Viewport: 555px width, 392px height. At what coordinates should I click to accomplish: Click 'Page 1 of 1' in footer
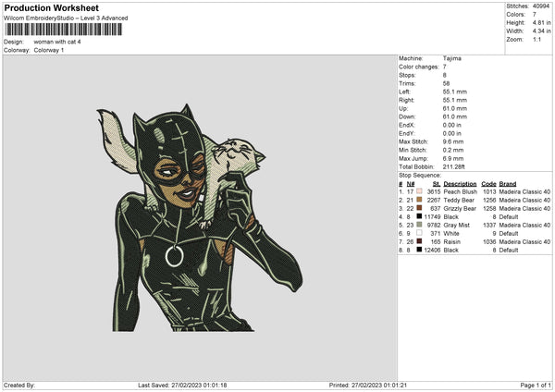[x=536, y=385]
